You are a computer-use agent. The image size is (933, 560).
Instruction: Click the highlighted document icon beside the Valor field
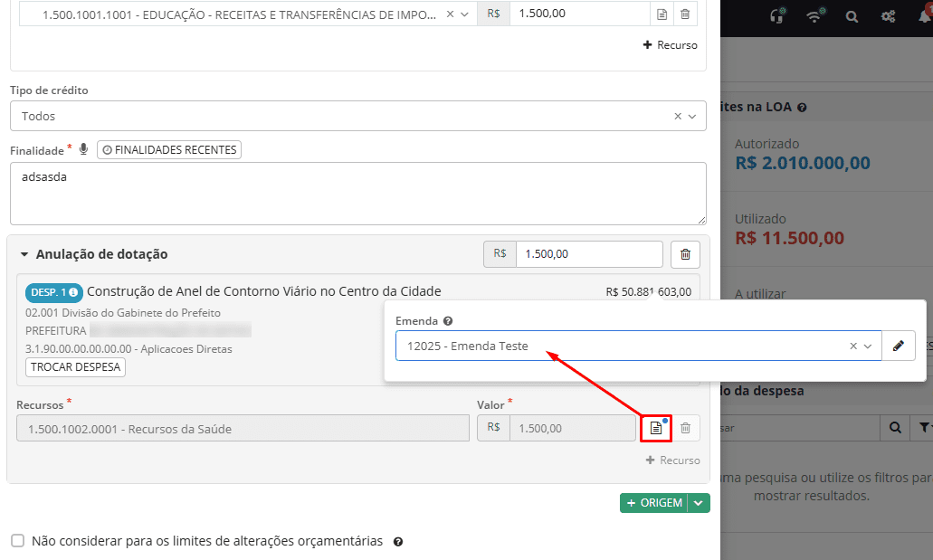pos(655,428)
